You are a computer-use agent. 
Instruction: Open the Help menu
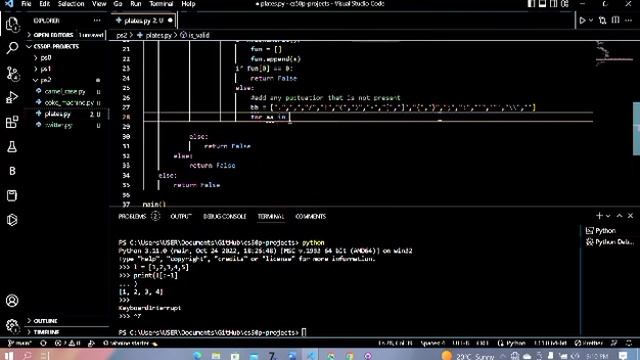[188, 4]
